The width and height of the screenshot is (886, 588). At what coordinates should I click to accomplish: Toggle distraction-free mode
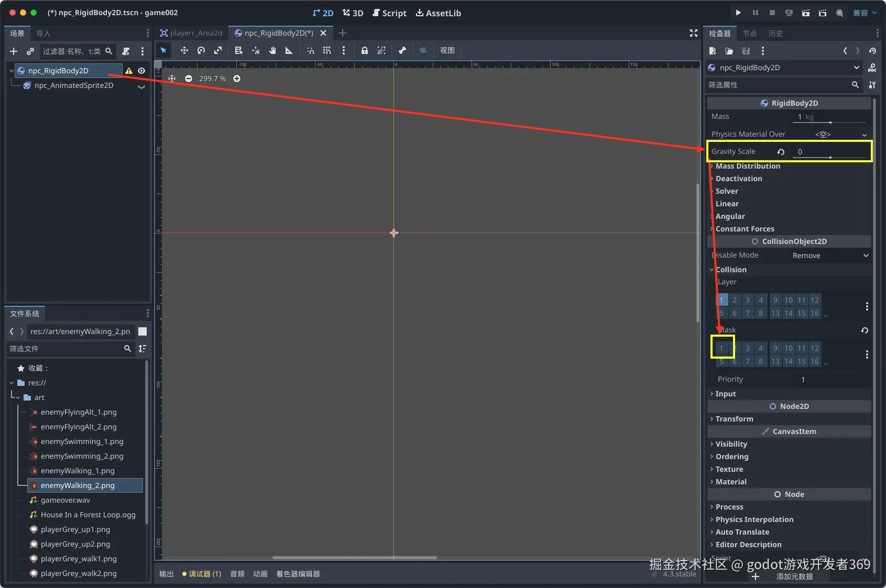tap(694, 33)
